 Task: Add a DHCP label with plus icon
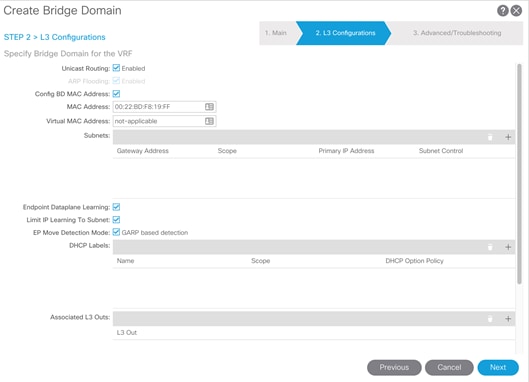508,247
